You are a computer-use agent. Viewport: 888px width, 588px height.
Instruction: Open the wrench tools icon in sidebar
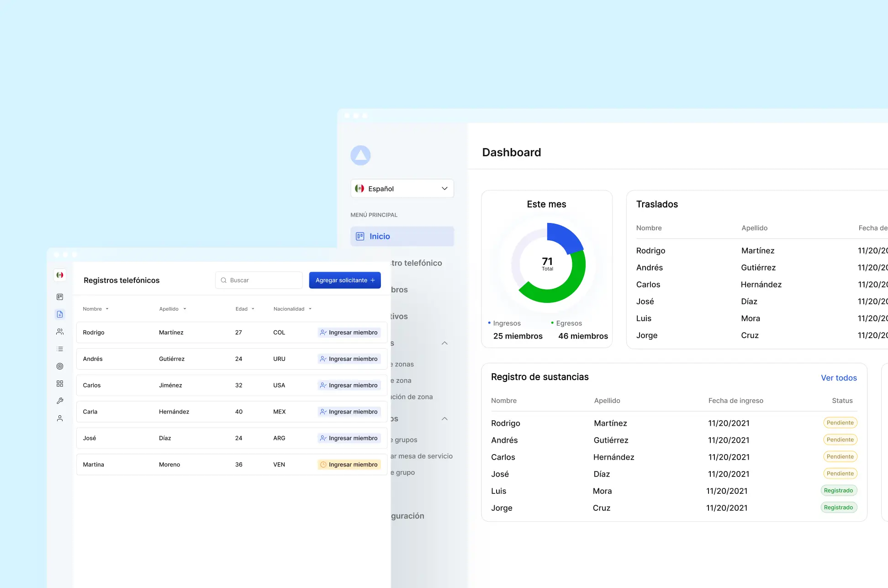pos(59,401)
